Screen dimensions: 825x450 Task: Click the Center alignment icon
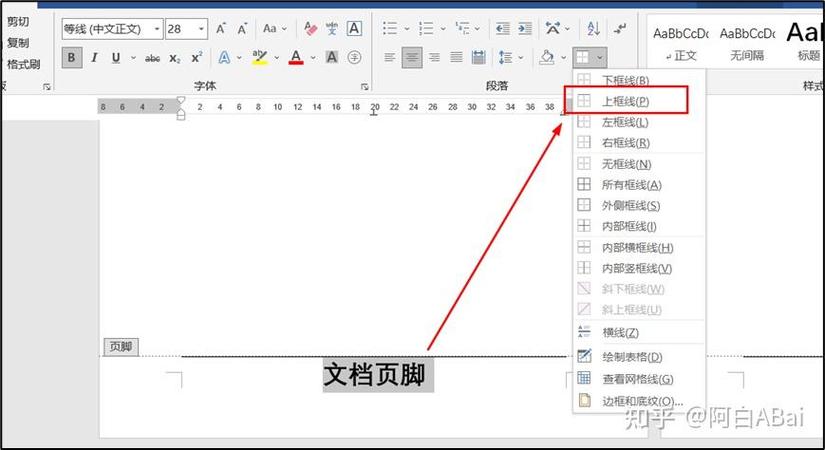412,57
